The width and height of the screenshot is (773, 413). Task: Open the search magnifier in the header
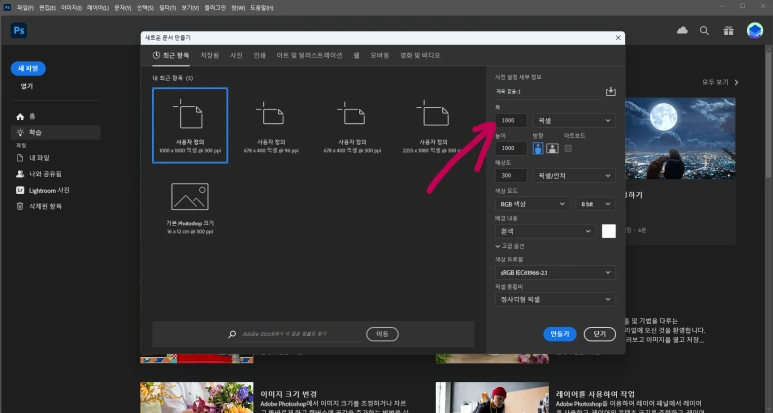[x=704, y=31]
